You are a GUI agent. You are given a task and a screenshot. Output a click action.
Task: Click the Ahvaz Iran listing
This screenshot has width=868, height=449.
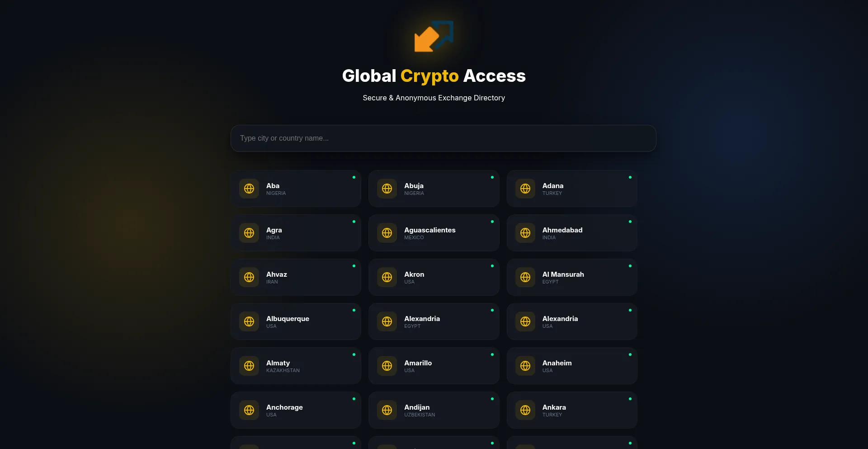(296, 277)
